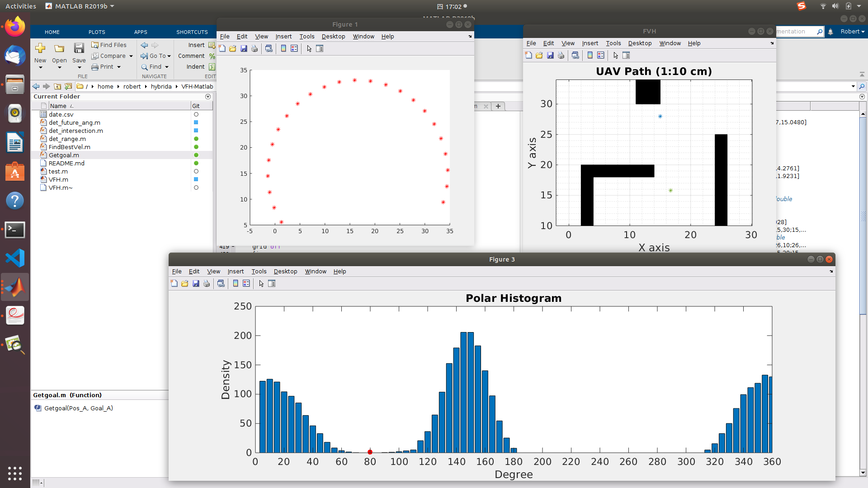
Task: Go back in folder navigation
Action: click(36, 86)
